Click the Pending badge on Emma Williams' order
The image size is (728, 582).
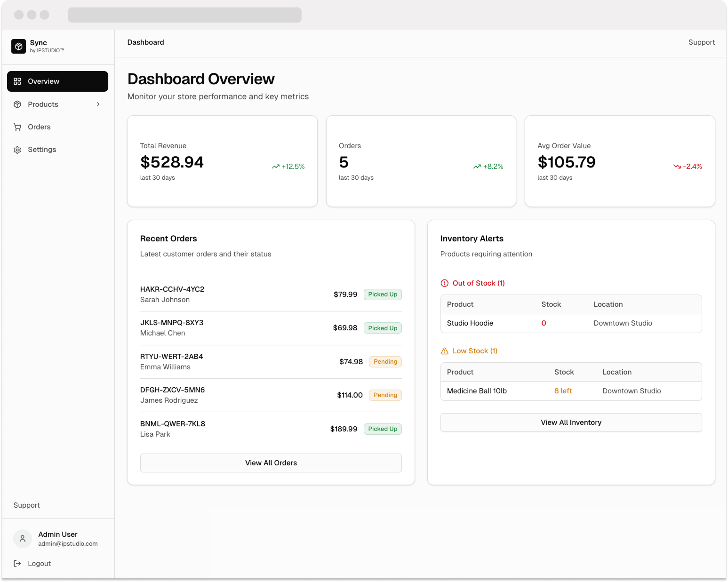coord(385,362)
